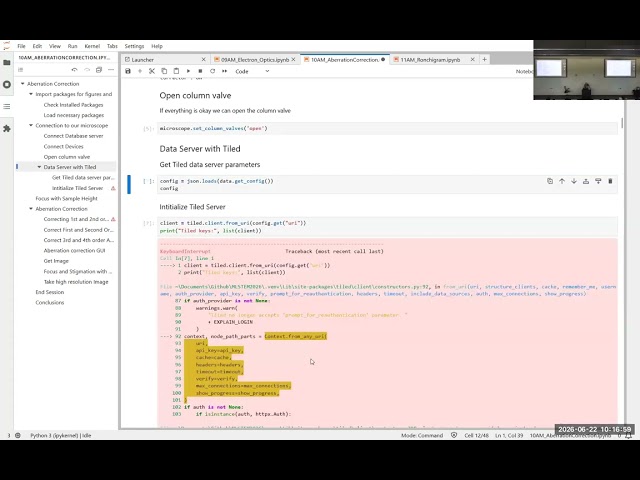Image resolution: width=640 pixels, height=480 pixels.
Task: Open the Code cell type dropdown
Action: [x=252, y=71]
